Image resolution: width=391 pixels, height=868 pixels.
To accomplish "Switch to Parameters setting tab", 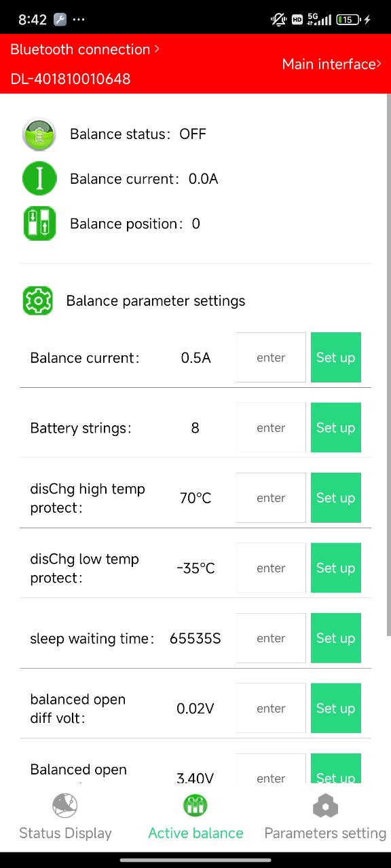I will (x=325, y=816).
